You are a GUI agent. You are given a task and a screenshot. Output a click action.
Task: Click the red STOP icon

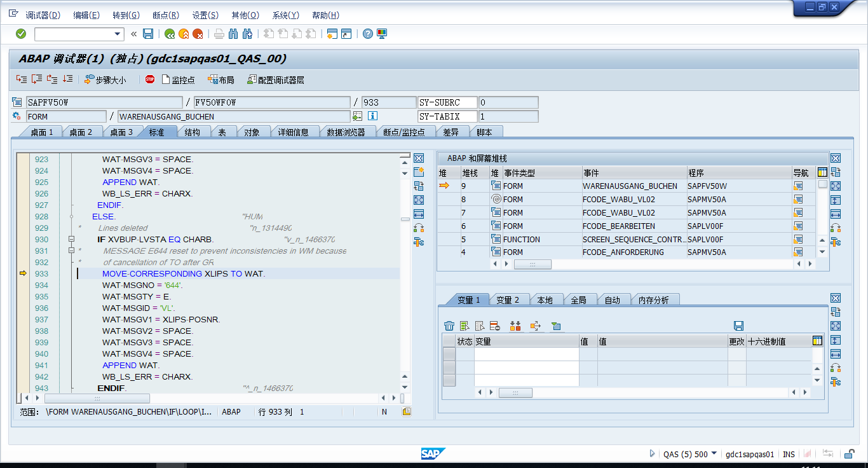pyautogui.click(x=150, y=79)
